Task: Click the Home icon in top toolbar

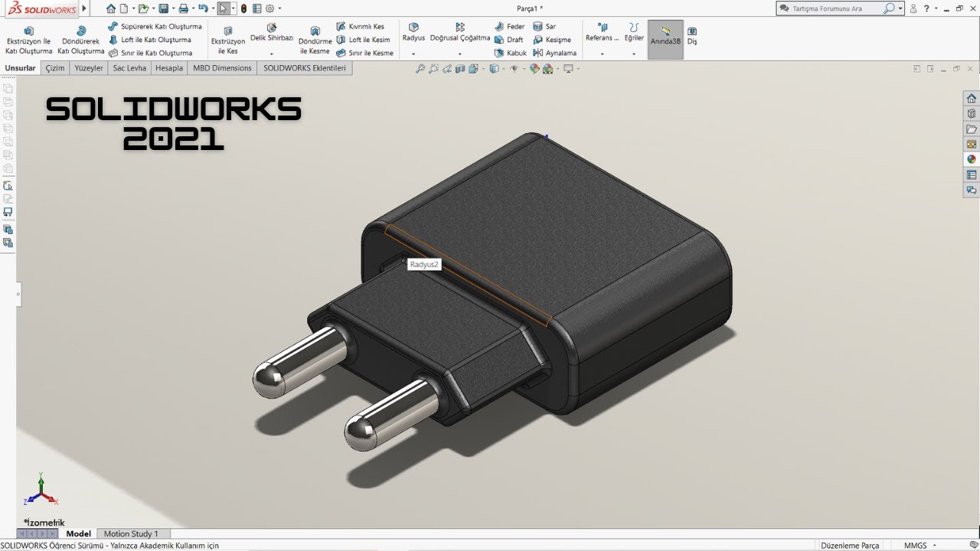Action: pyautogui.click(x=111, y=8)
